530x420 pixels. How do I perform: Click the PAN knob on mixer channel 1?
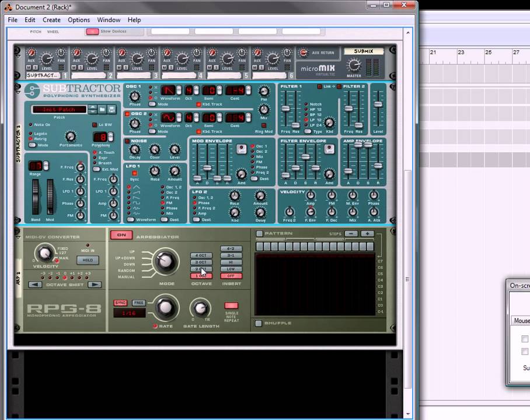61,52
